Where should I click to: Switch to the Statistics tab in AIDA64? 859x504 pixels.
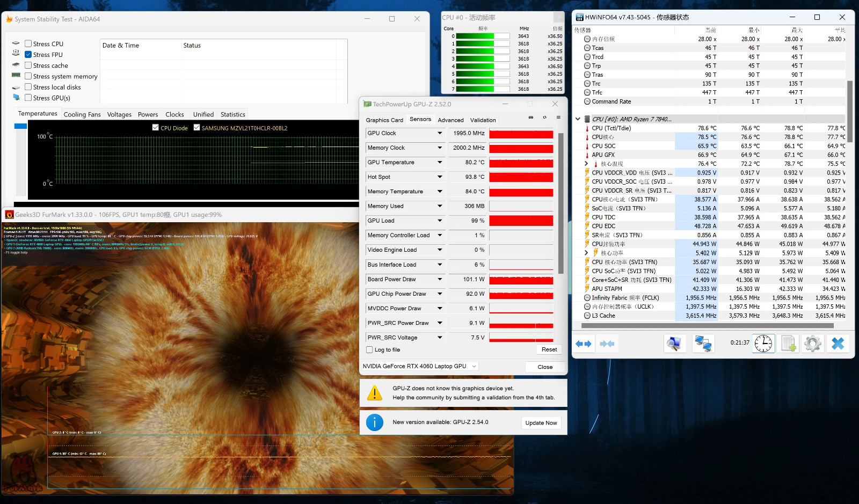pyautogui.click(x=233, y=114)
